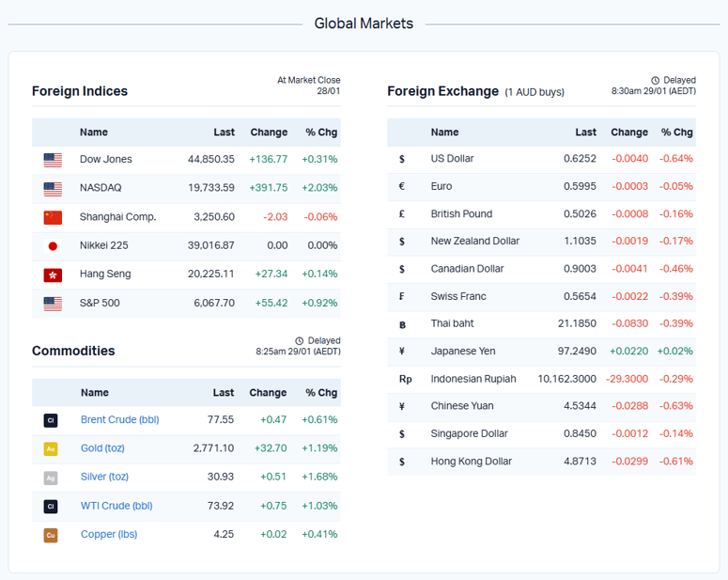Click the dollar symbol beside US Dollar
728x580 pixels.
(x=402, y=159)
